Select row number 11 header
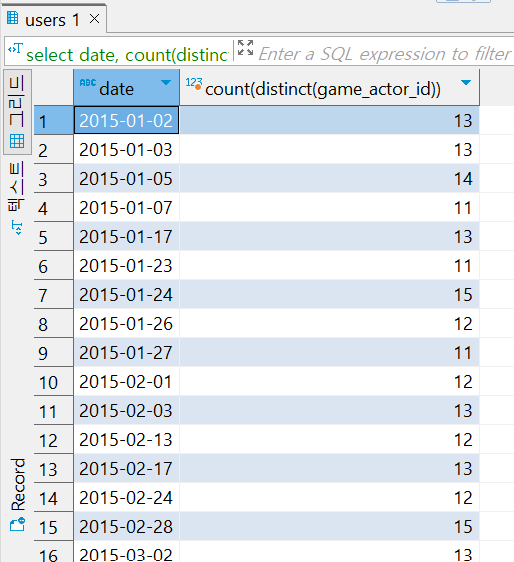 tap(54, 411)
